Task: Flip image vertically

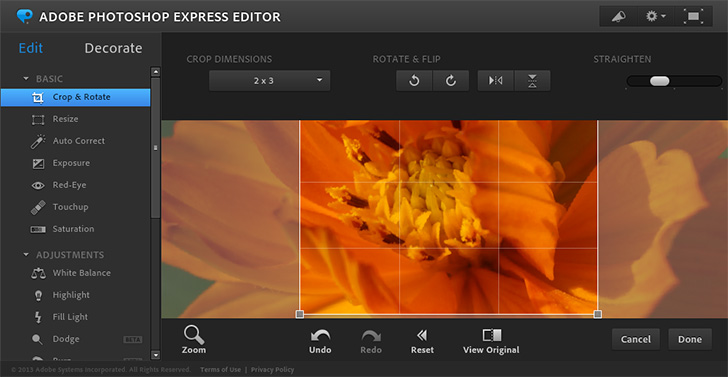Action: pos(532,81)
